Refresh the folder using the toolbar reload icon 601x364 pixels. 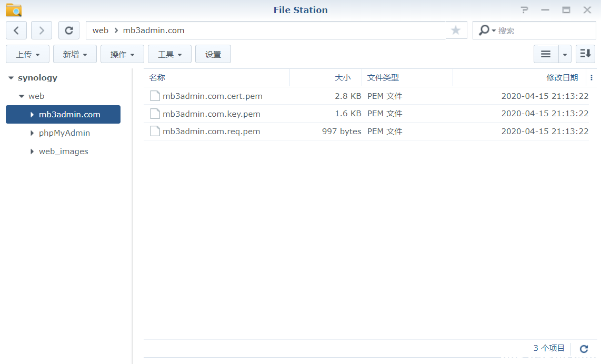(69, 31)
